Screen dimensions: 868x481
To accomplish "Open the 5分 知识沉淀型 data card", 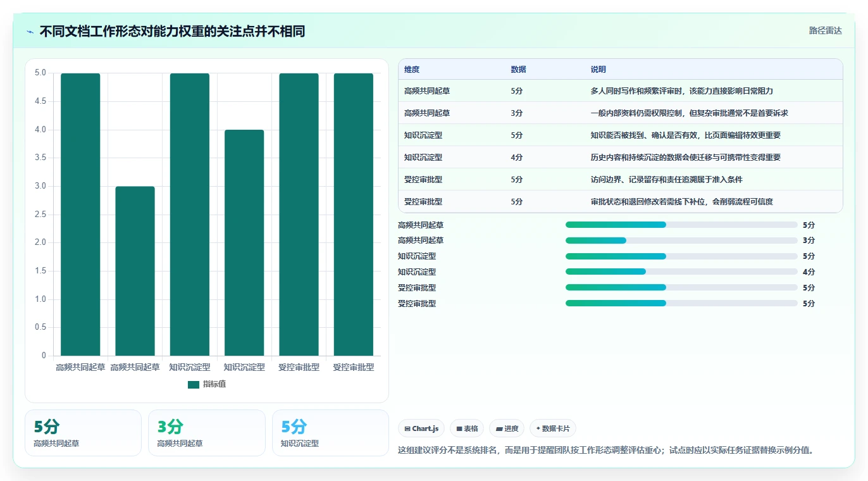I will (x=330, y=433).
